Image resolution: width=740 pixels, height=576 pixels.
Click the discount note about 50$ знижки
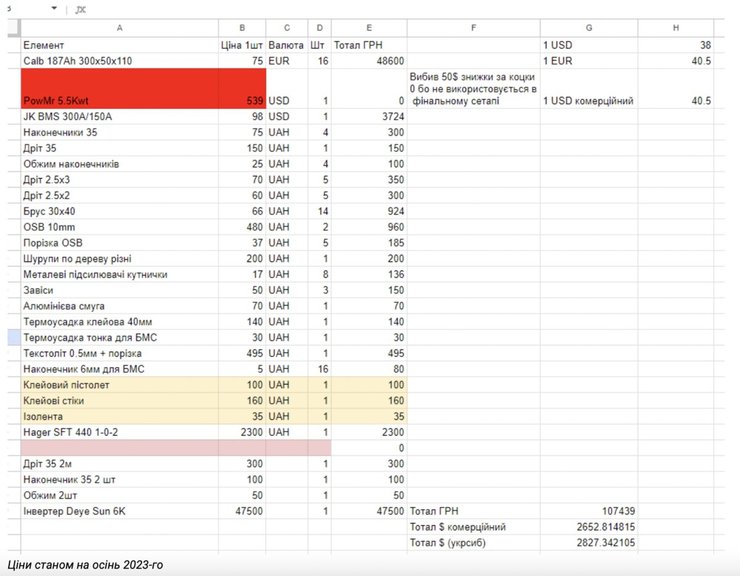click(473, 88)
